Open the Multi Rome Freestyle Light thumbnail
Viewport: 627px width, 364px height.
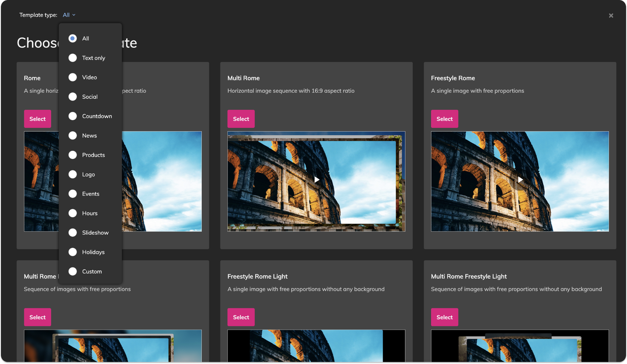(x=520, y=346)
